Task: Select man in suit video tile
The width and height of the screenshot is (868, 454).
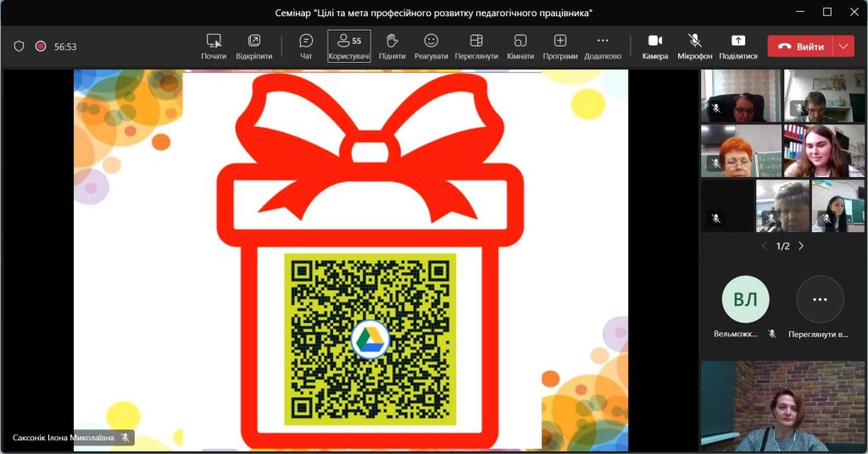Action: (824, 96)
